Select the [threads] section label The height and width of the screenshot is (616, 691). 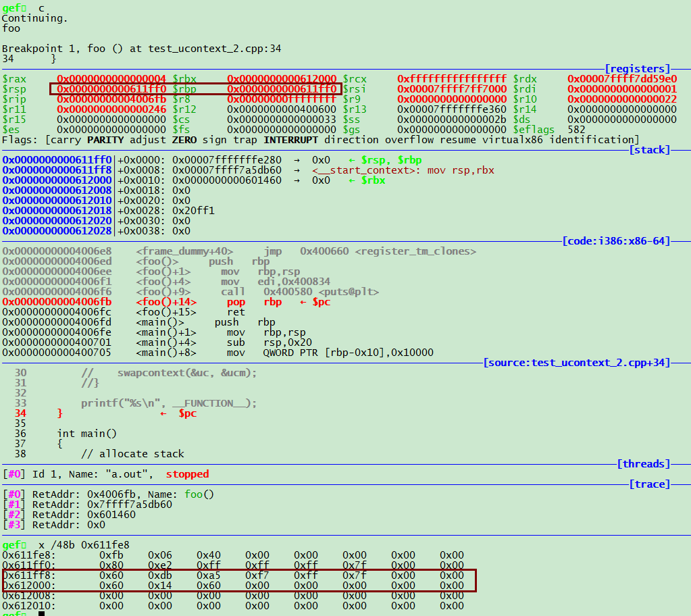pos(643,464)
